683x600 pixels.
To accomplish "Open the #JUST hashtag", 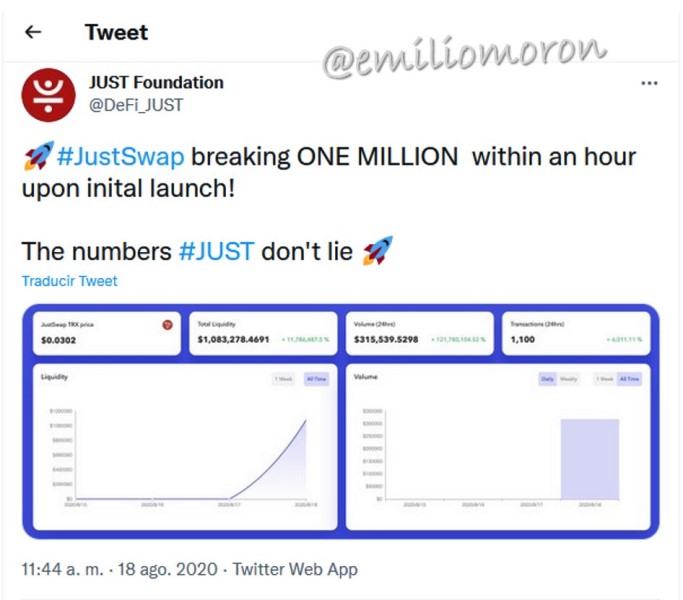I will (x=216, y=251).
